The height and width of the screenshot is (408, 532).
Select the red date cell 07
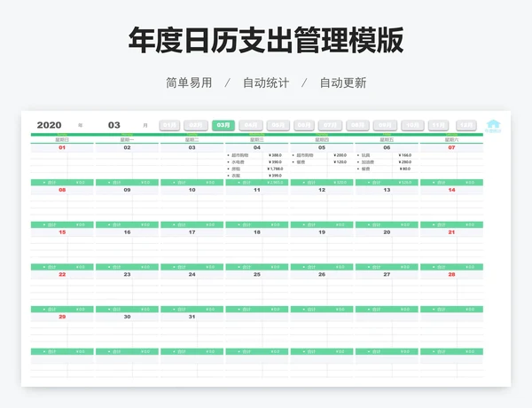[451, 147]
